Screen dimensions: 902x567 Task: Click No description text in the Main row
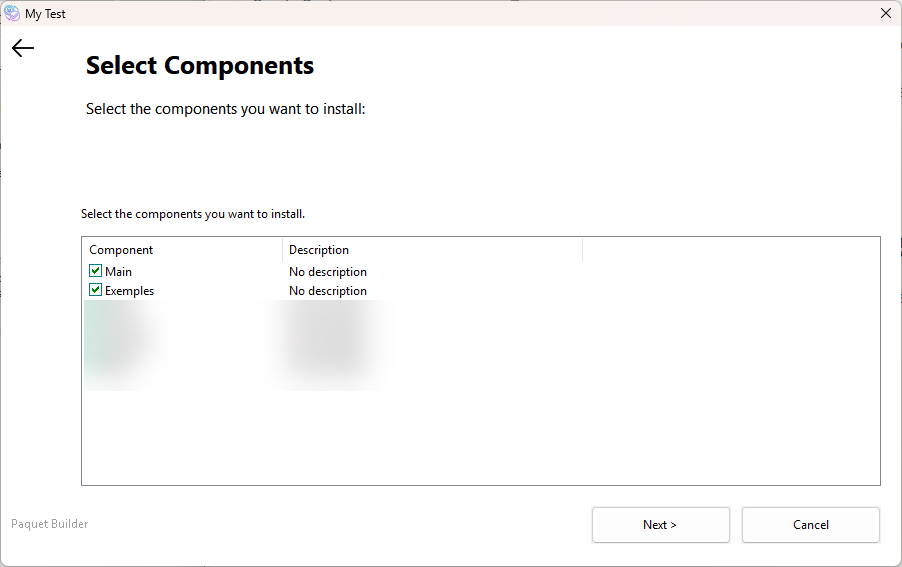[328, 272]
